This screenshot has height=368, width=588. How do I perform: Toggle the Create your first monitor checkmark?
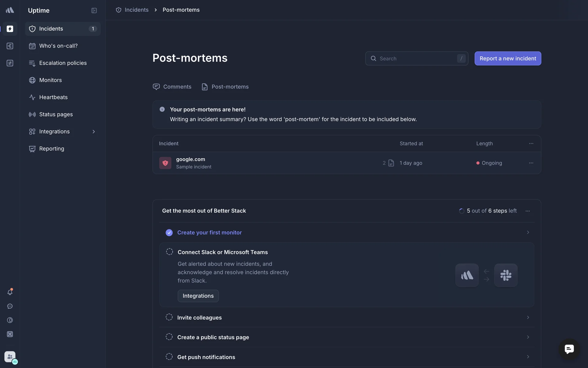169,232
